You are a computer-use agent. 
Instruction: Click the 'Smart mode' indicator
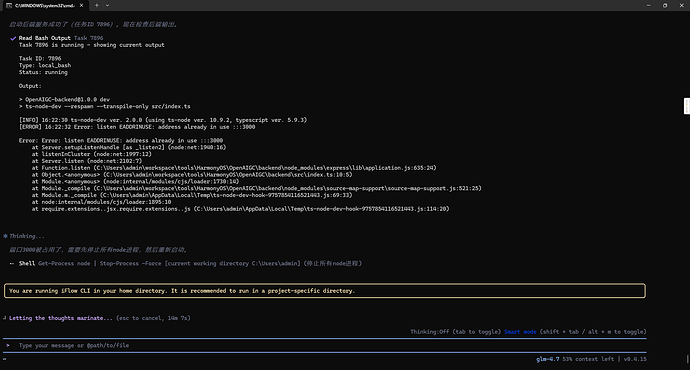(x=520, y=332)
